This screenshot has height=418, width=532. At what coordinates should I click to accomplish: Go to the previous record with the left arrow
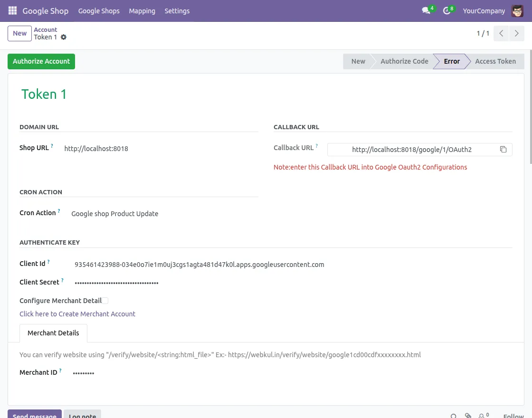point(501,33)
